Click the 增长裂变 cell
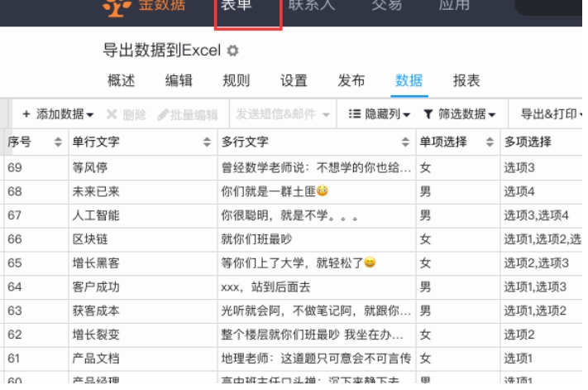The width and height of the screenshot is (588, 390). tap(143, 335)
